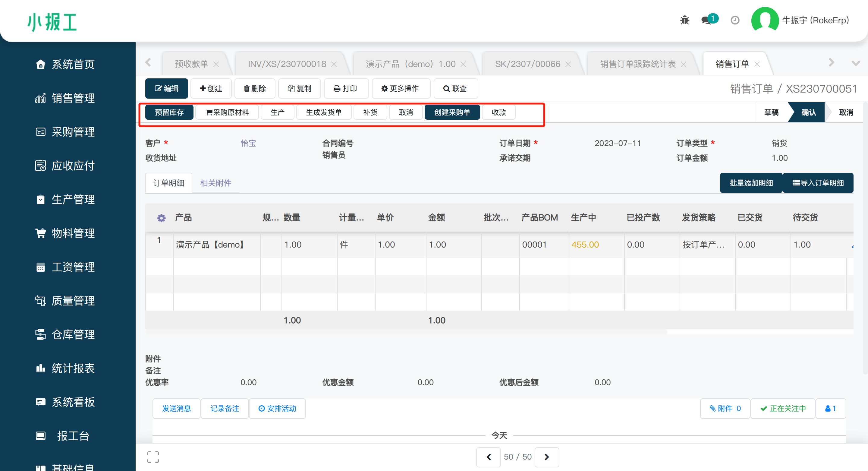Click the table column settings gear icon

point(162,218)
